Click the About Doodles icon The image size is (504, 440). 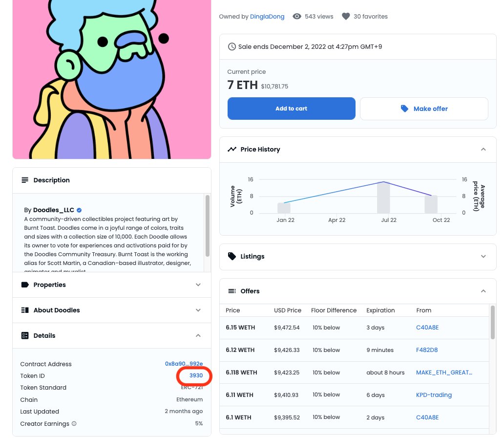25,310
